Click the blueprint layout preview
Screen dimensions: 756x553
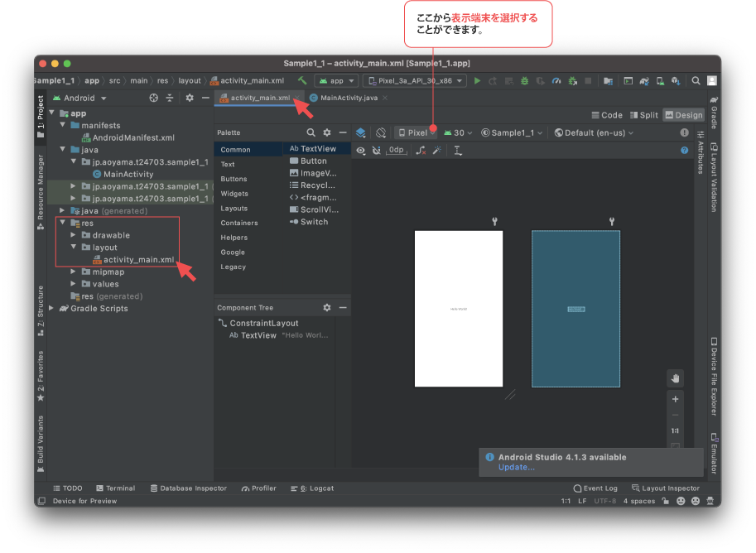(575, 309)
